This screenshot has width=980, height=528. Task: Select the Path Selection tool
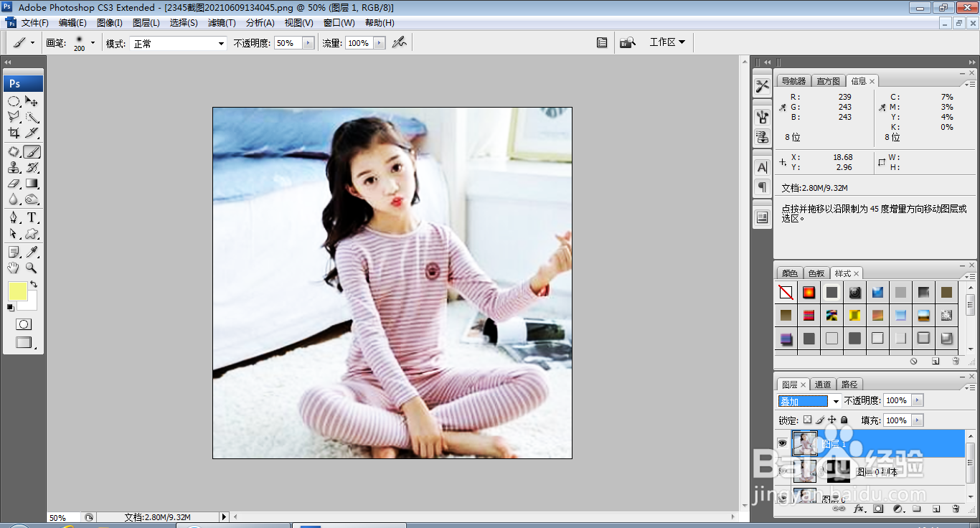tap(14, 234)
